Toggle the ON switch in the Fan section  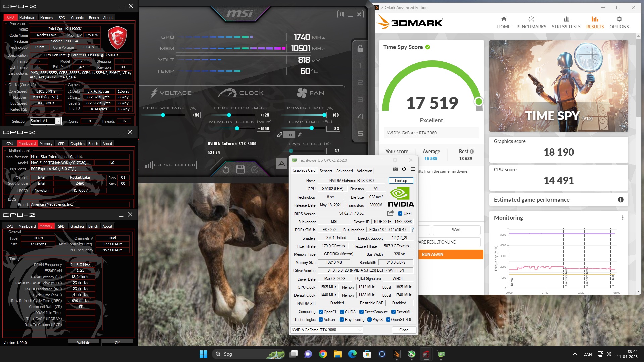(x=288, y=135)
